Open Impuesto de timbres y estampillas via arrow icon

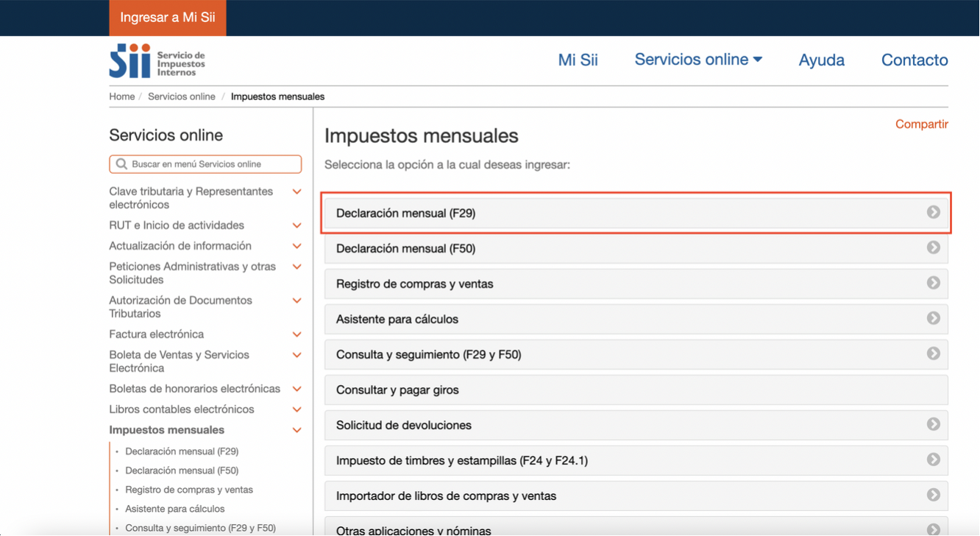click(x=934, y=460)
